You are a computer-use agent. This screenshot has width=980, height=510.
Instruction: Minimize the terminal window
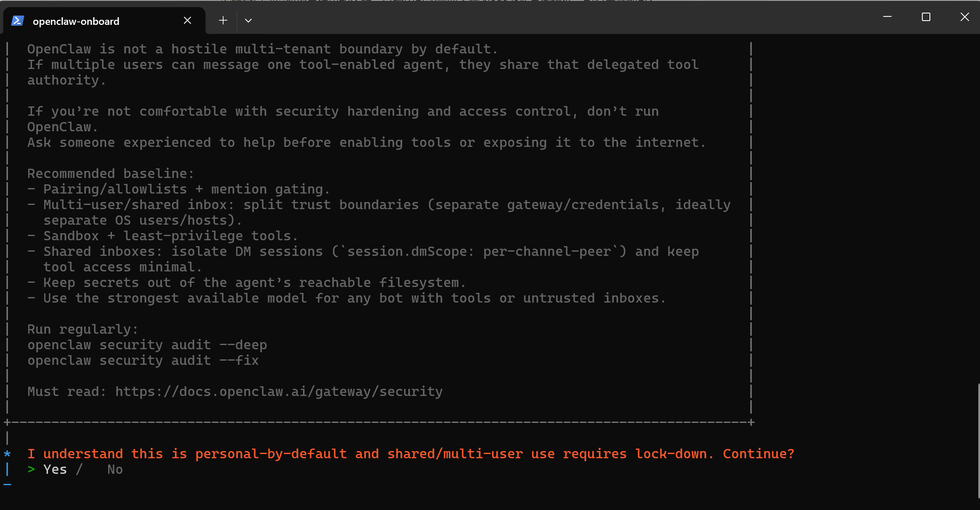point(887,17)
